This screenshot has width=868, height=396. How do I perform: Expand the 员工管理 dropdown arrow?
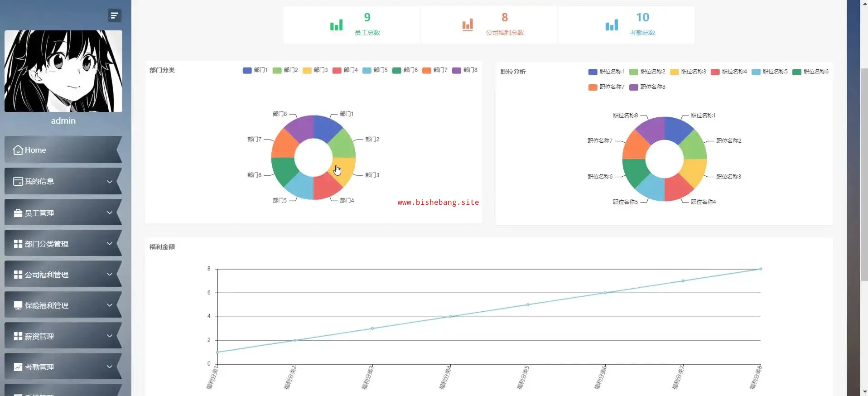pos(109,212)
